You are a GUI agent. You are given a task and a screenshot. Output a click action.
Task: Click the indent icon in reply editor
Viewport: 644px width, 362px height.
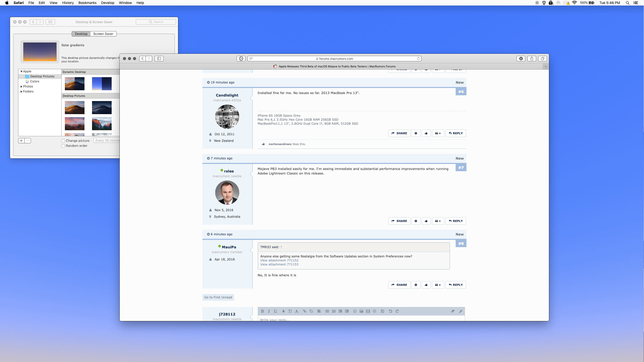[347, 311]
